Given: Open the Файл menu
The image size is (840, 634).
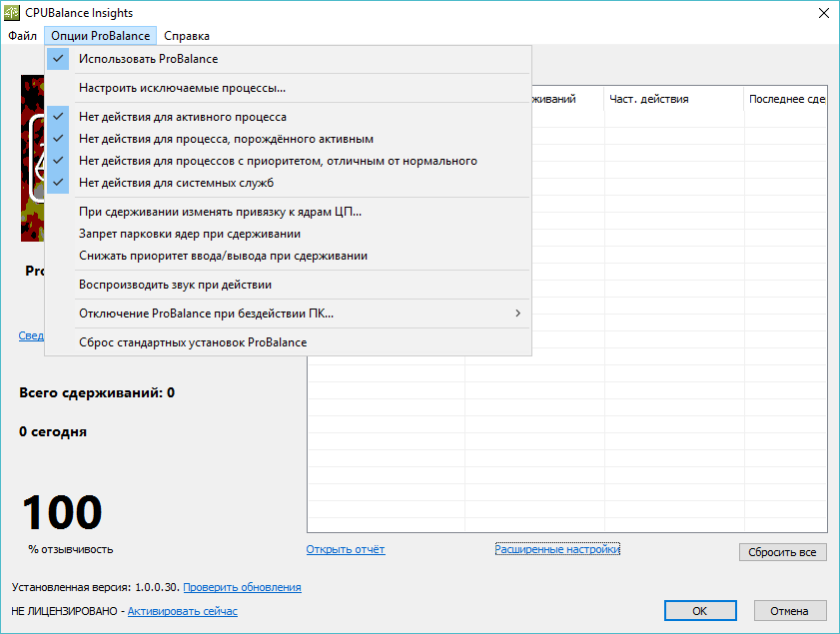Looking at the screenshot, I should tap(23, 36).
